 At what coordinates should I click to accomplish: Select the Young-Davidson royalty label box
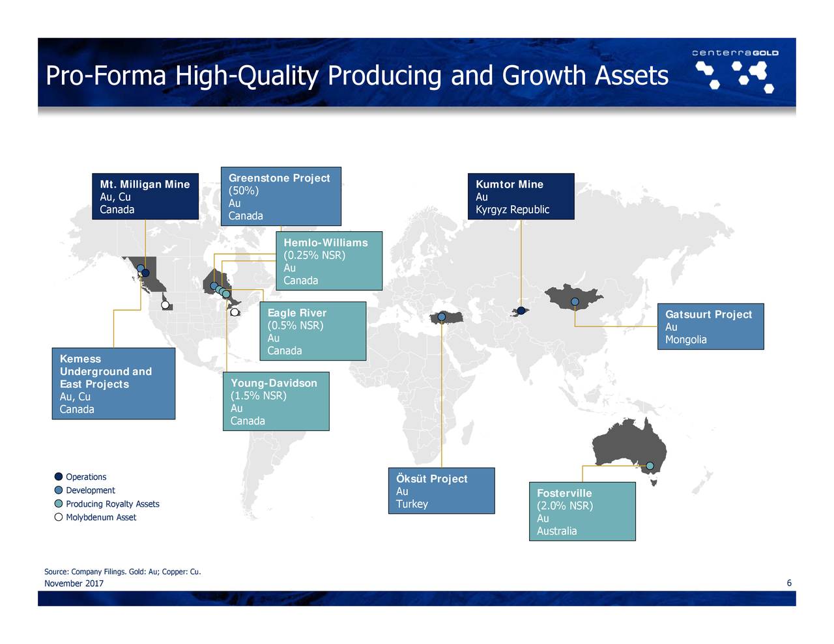coord(276,402)
